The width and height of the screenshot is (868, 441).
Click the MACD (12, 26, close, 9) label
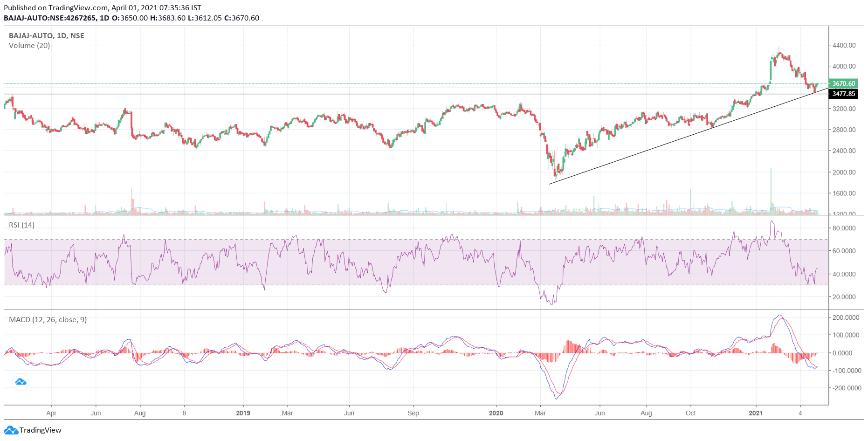[48, 320]
